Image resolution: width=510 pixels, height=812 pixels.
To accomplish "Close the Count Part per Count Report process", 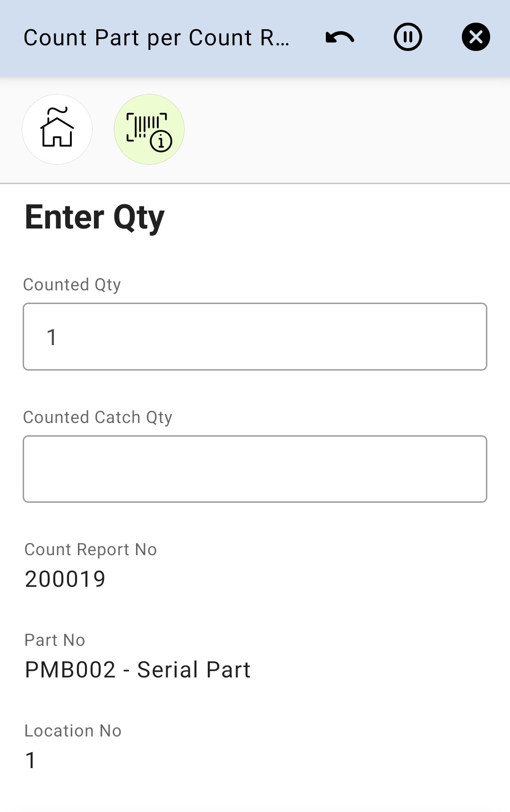I will (476, 37).
